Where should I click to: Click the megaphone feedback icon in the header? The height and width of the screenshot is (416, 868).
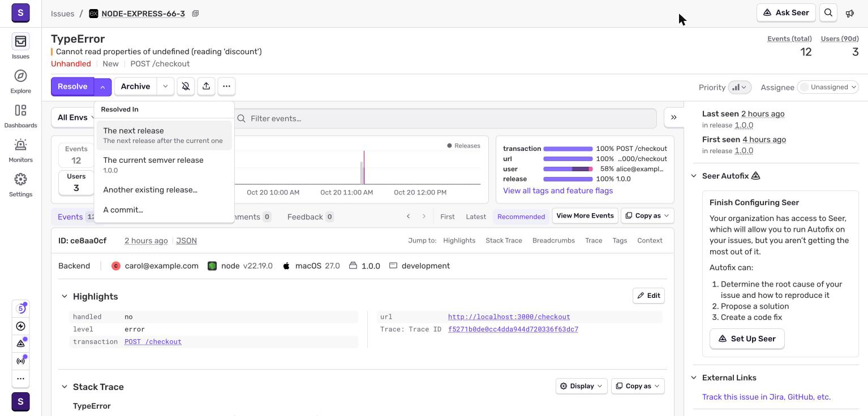tap(850, 13)
